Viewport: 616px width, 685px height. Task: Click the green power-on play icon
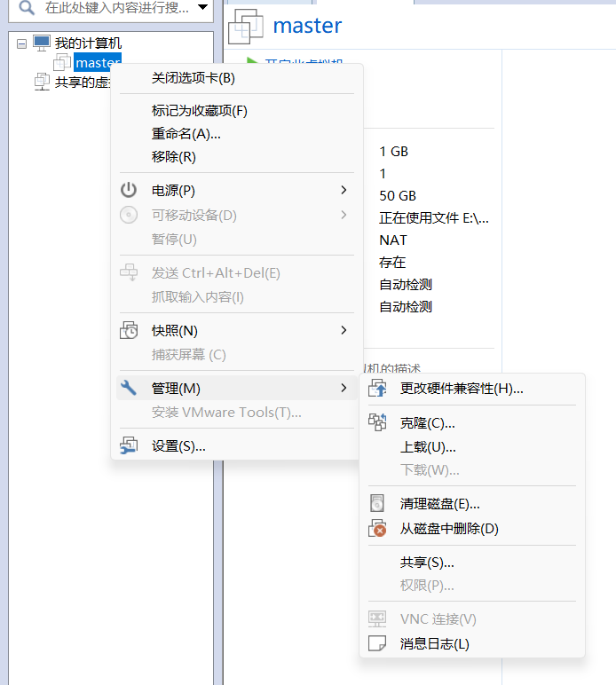point(252,61)
